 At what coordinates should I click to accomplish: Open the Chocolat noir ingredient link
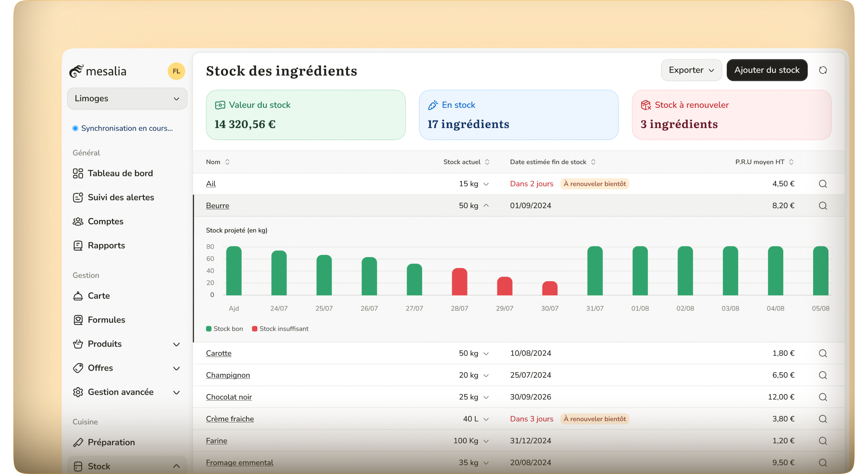coord(229,397)
